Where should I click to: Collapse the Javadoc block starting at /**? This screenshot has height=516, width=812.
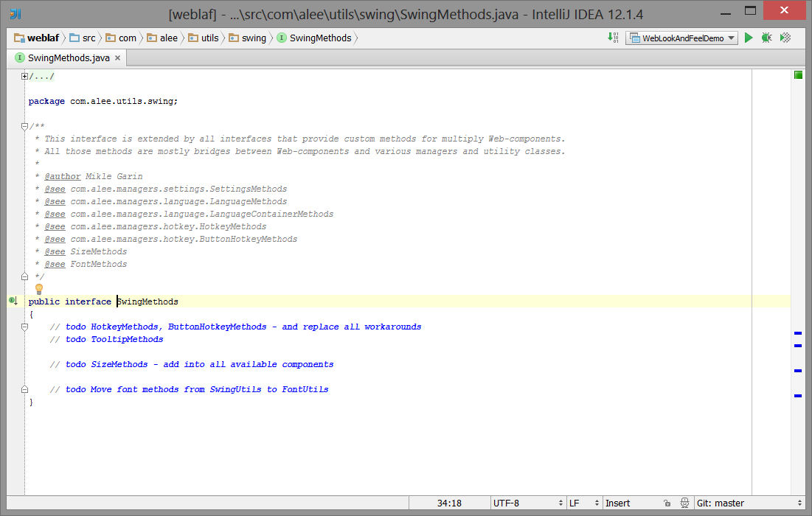(x=24, y=126)
